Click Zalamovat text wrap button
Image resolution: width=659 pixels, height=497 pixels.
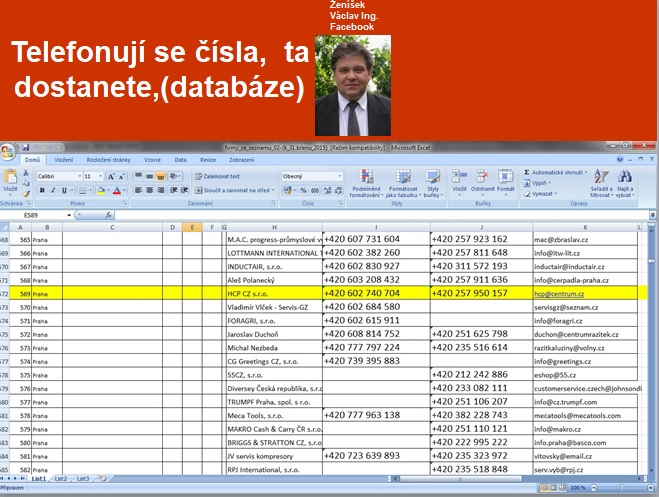217,176
